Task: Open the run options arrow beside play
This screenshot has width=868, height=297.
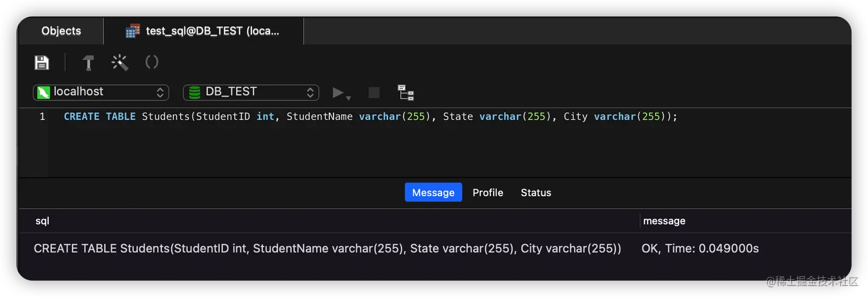Action: tap(348, 97)
